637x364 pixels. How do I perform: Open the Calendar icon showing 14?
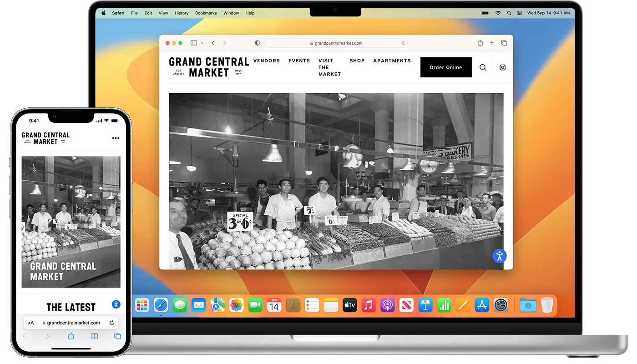click(x=274, y=305)
